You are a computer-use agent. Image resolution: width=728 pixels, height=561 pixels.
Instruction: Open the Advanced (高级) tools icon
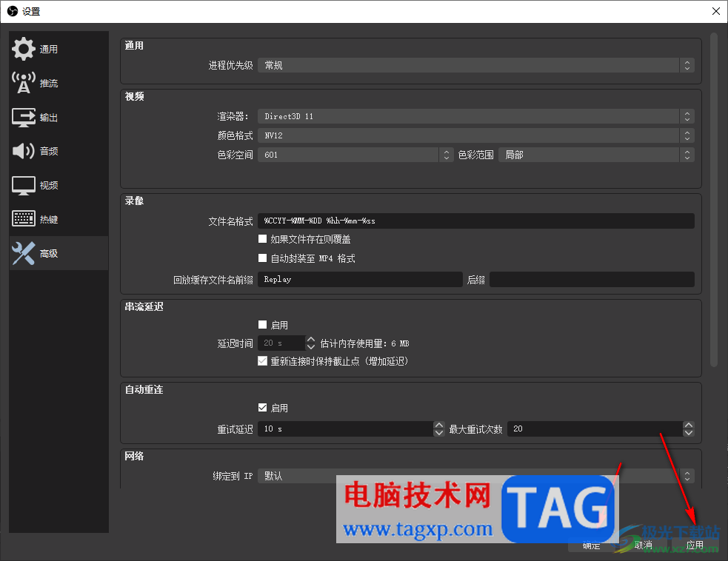(x=23, y=253)
